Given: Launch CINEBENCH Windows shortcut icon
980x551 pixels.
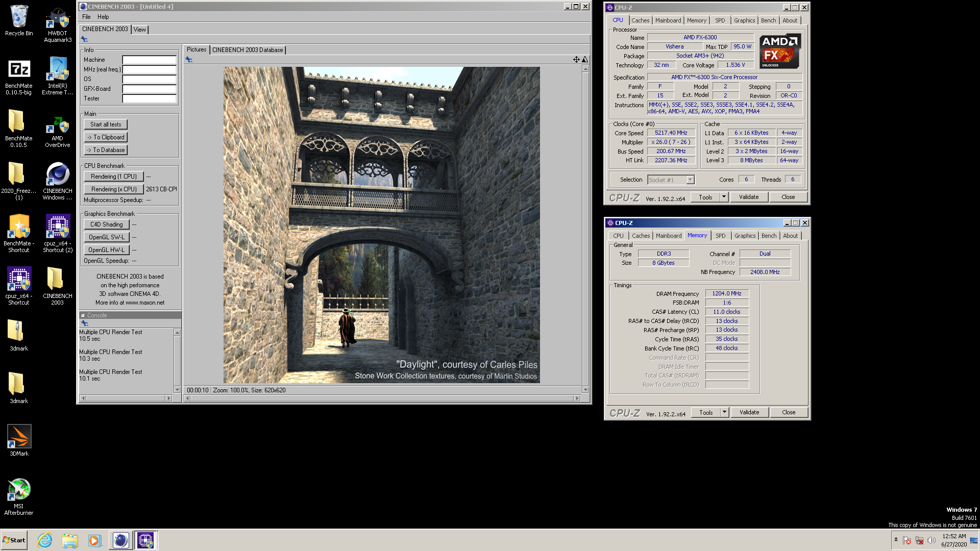Looking at the screenshot, I should point(58,181).
